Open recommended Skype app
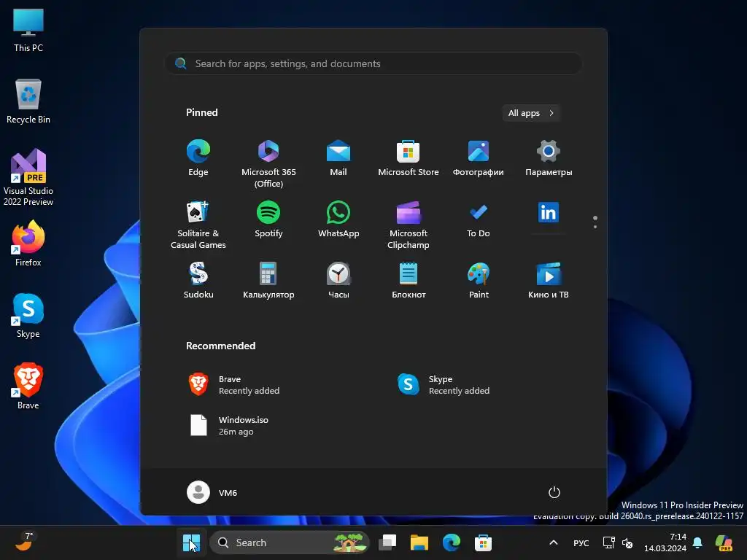 (x=443, y=385)
